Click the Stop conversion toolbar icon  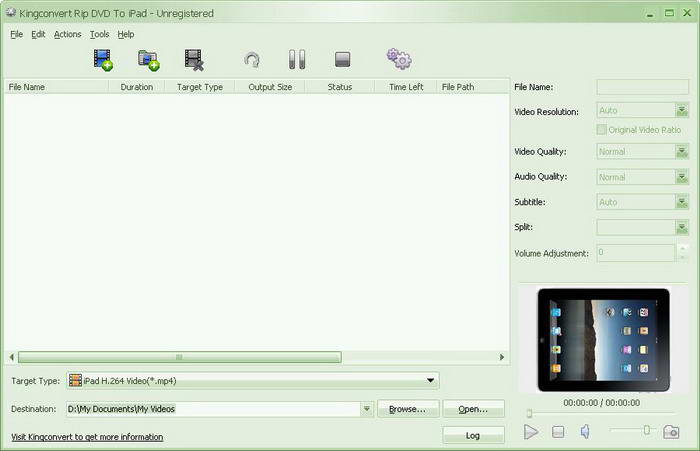pyautogui.click(x=342, y=59)
